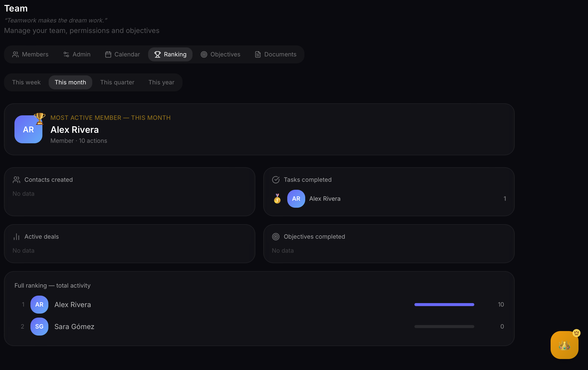Click Sara Gómez's name in full ranking
The image size is (588, 370).
(74, 327)
